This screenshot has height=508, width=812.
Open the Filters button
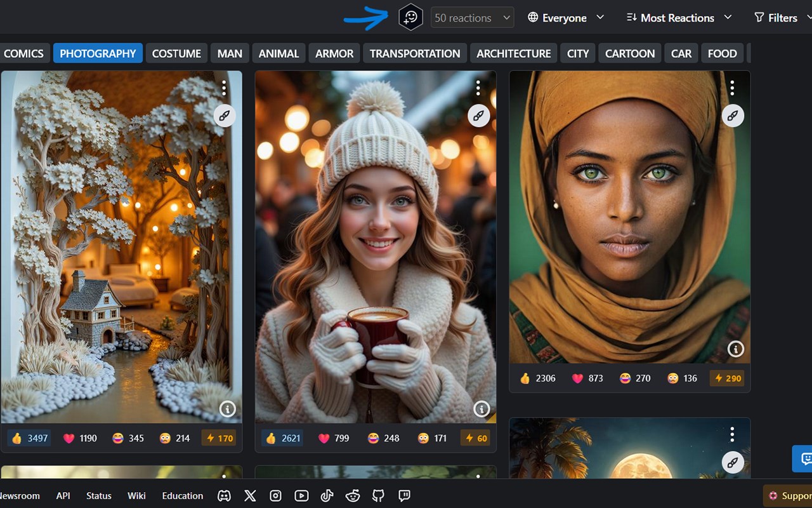(776, 18)
